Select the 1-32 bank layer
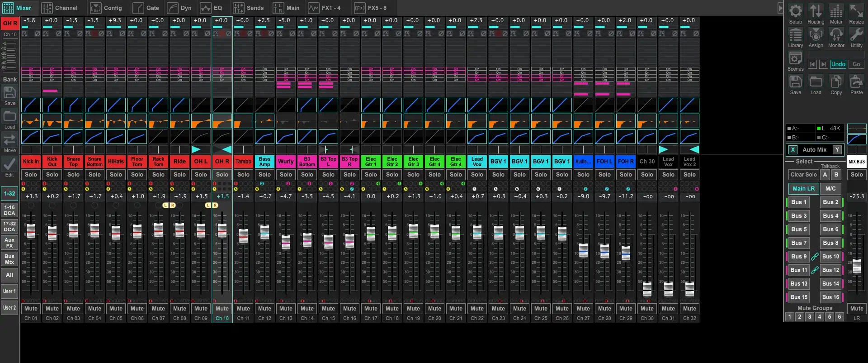 point(9,194)
